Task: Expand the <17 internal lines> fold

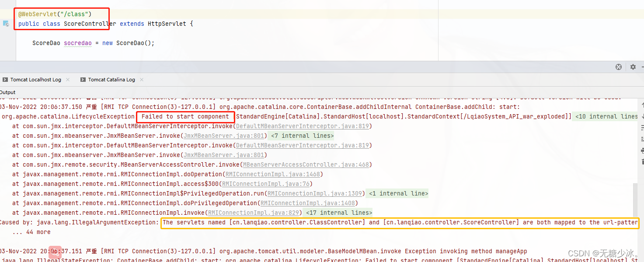Action: tap(339, 213)
